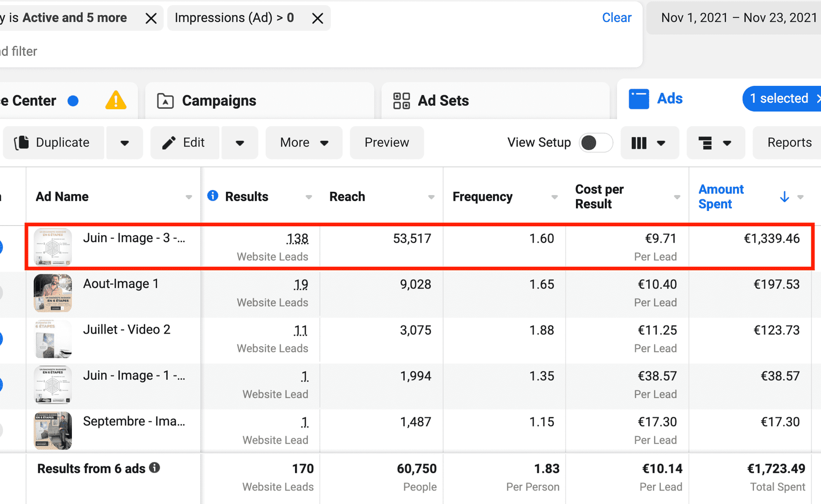Screen dimensions: 821x504
Task: Open the More dropdown
Action: pyautogui.click(x=303, y=142)
